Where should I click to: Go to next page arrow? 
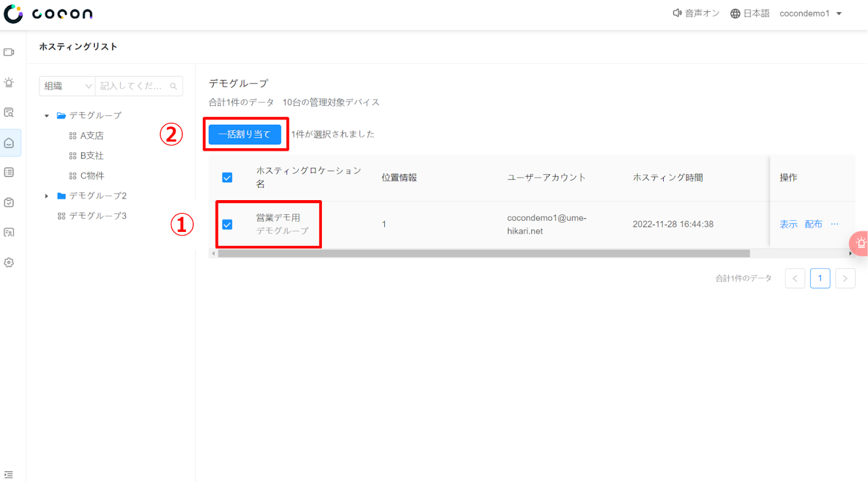pyautogui.click(x=845, y=278)
